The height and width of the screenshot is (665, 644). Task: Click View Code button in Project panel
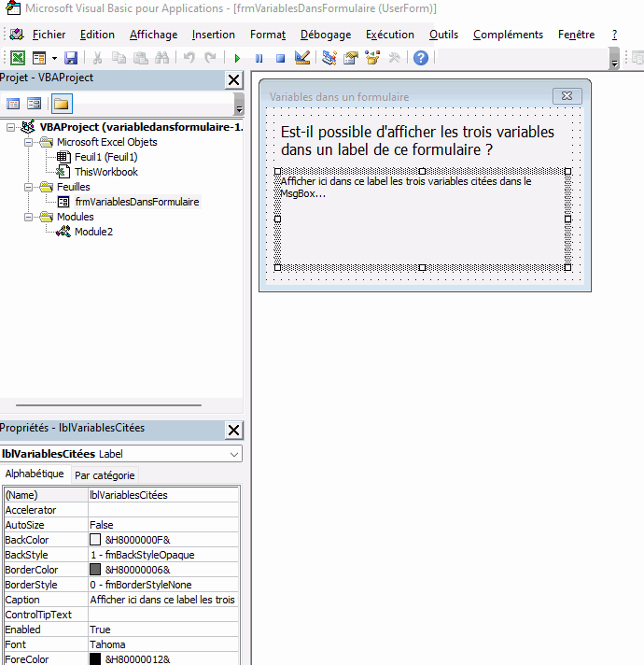[13, 104]
